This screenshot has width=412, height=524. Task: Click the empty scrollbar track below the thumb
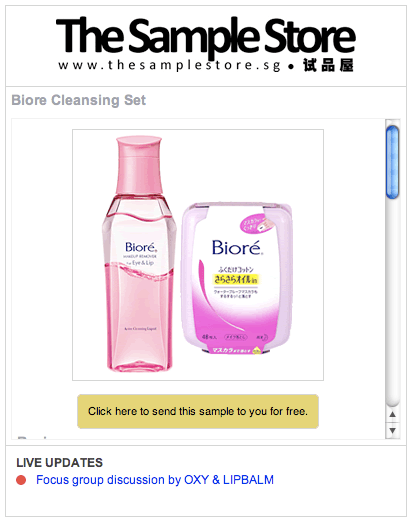(x=392, y=301)
